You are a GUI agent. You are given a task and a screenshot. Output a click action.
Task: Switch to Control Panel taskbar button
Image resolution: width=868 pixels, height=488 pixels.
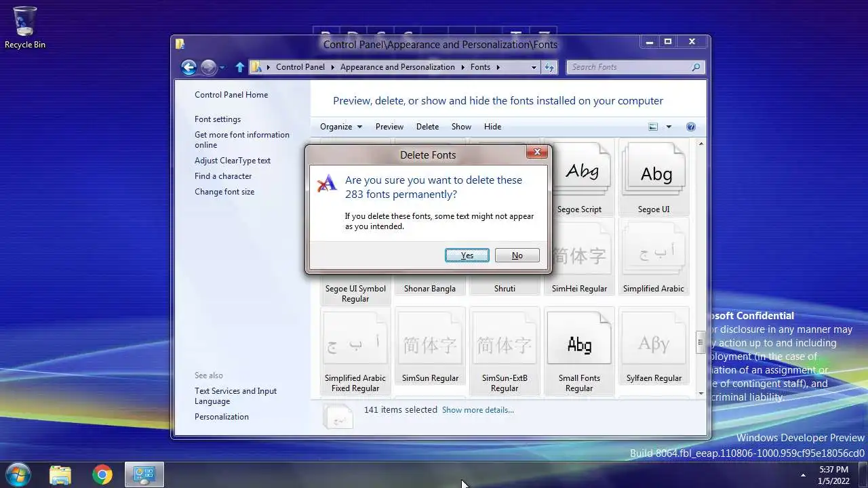tap(144, 474)
